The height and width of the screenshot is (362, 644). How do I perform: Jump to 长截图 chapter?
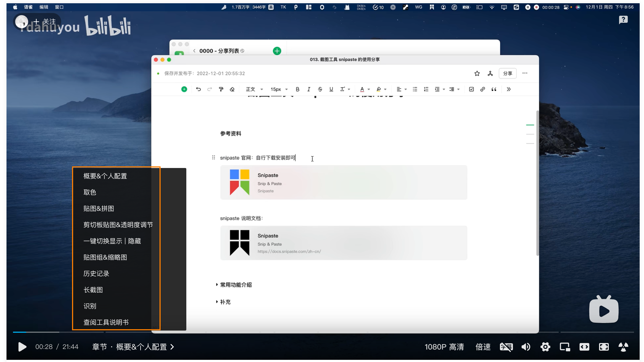pyautogui.click(x=93, y=290)
